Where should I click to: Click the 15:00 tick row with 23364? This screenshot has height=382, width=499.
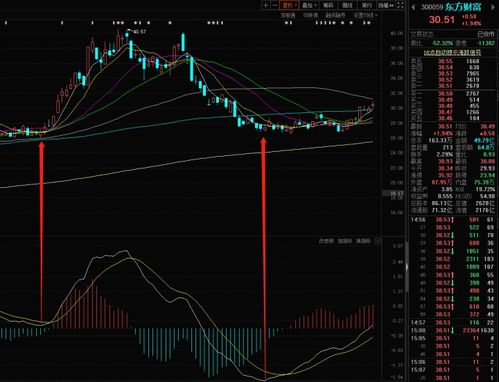[452, 331]
